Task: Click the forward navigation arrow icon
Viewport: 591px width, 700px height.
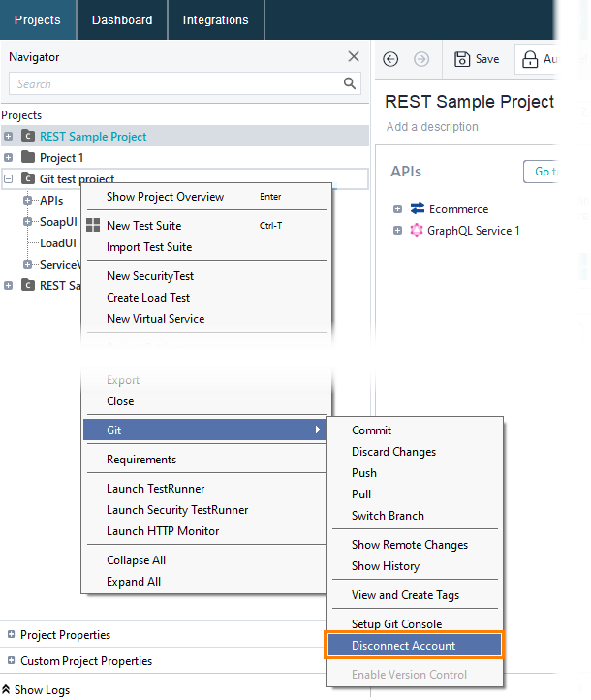Action: [x=421, y=59]
